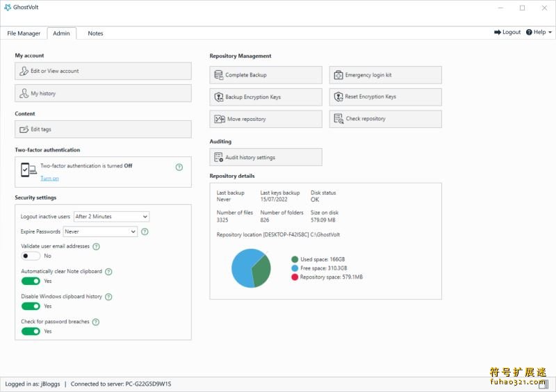
Task: Click the Help question mark icon
Action: click(x=529, y=32)
